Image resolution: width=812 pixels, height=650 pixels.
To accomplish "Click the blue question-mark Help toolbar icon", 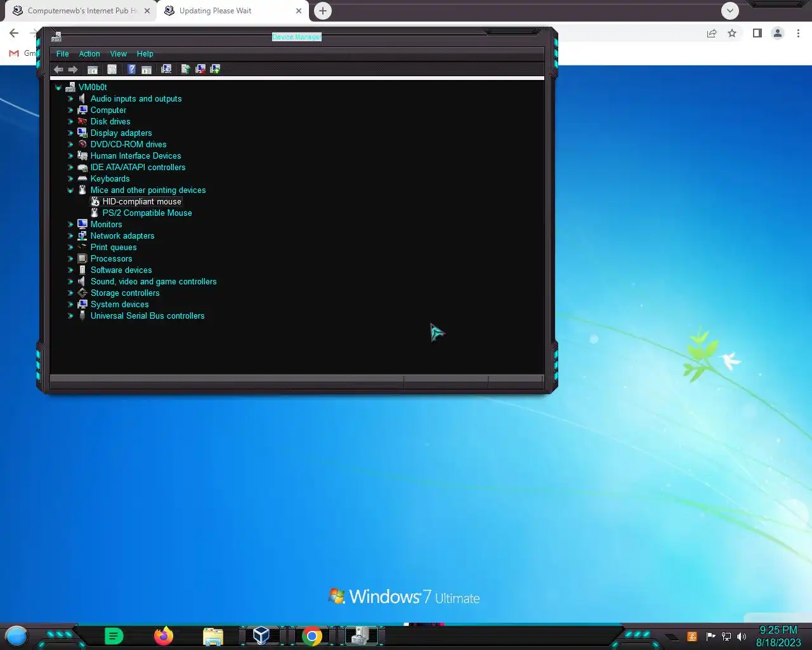I will point(131,69).
